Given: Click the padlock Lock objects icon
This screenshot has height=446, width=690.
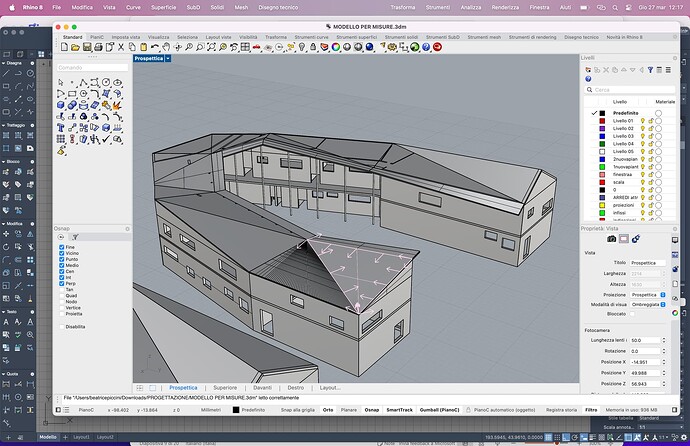Looking at the screenshot, I should 313,47.
